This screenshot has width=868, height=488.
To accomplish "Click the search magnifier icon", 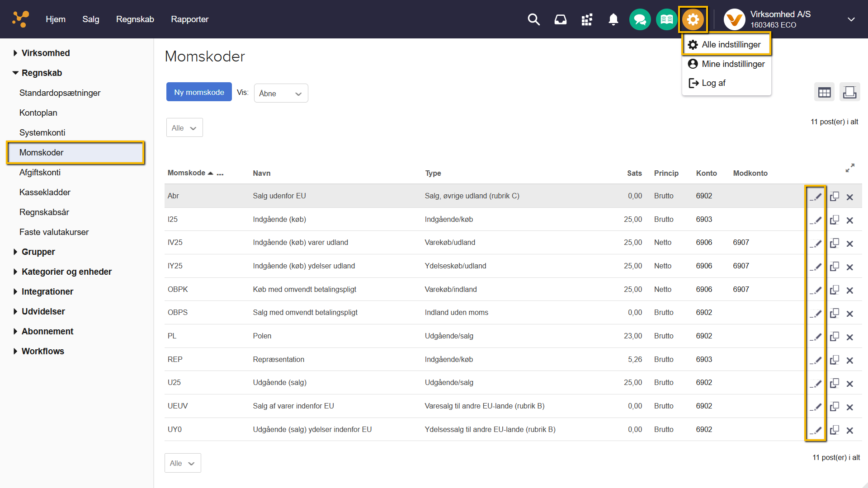I will [533, 19].
